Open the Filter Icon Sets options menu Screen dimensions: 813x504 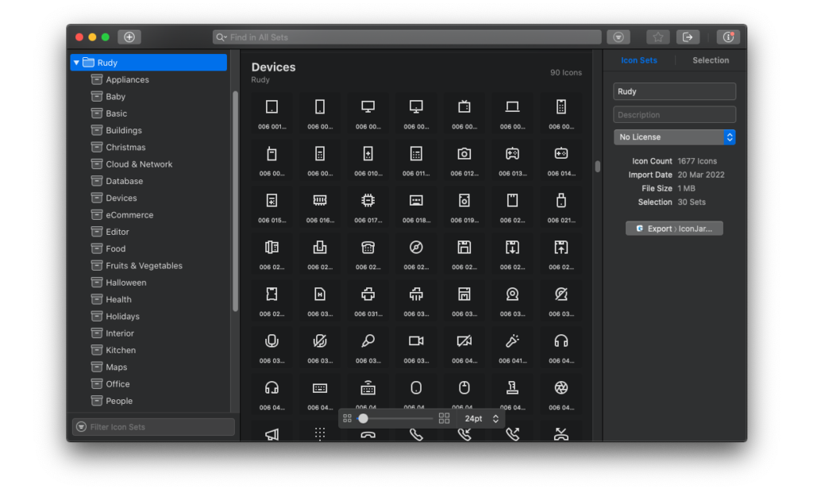(x=82, y=426)
